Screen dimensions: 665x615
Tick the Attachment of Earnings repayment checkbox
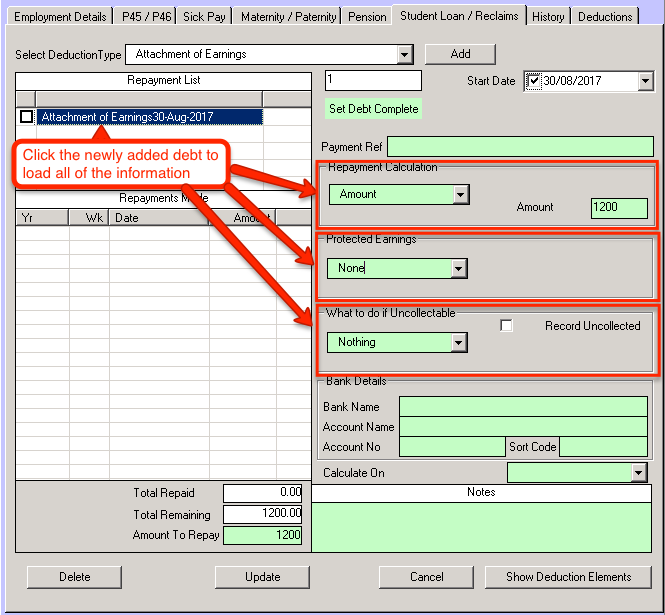(x=26, y=117)
